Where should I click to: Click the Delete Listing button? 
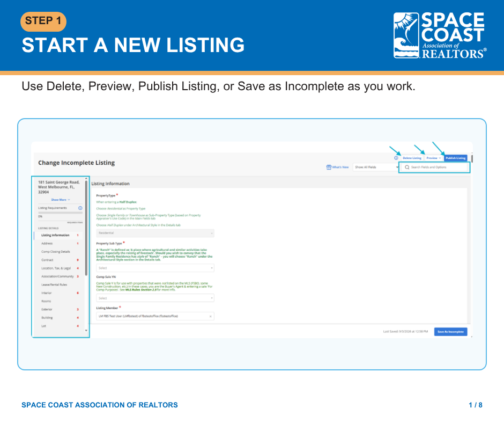tap(412, 158)
